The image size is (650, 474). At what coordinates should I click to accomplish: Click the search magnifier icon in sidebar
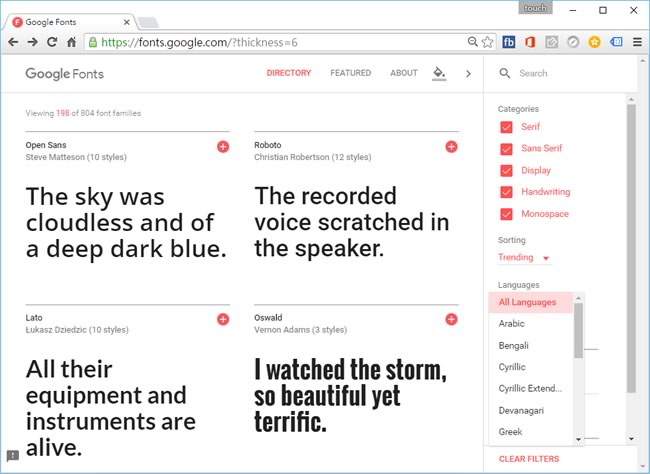pos(504,73)
